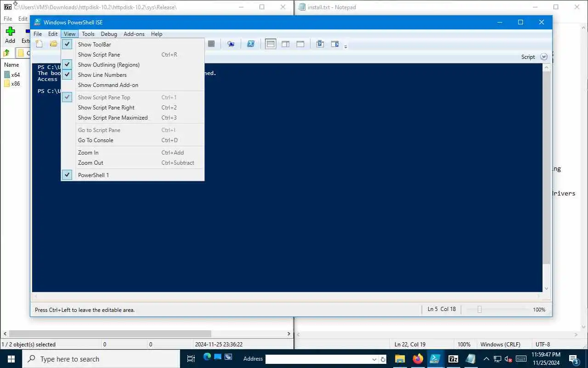The image size is (588, 368).
Task: Select Show Script Pane Right layout icon
Action: click(285, 44)
